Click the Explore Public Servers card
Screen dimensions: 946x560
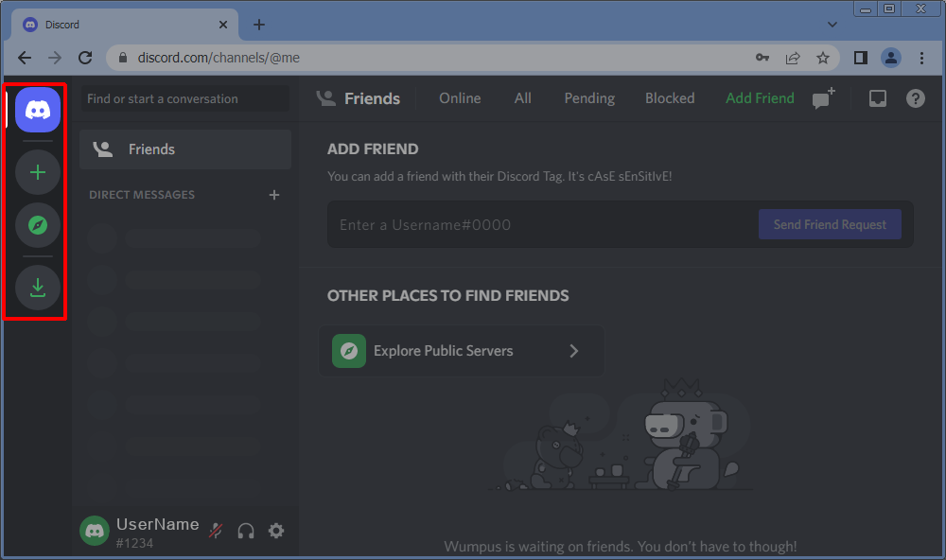pyautogui.click(x=462, y=351)
